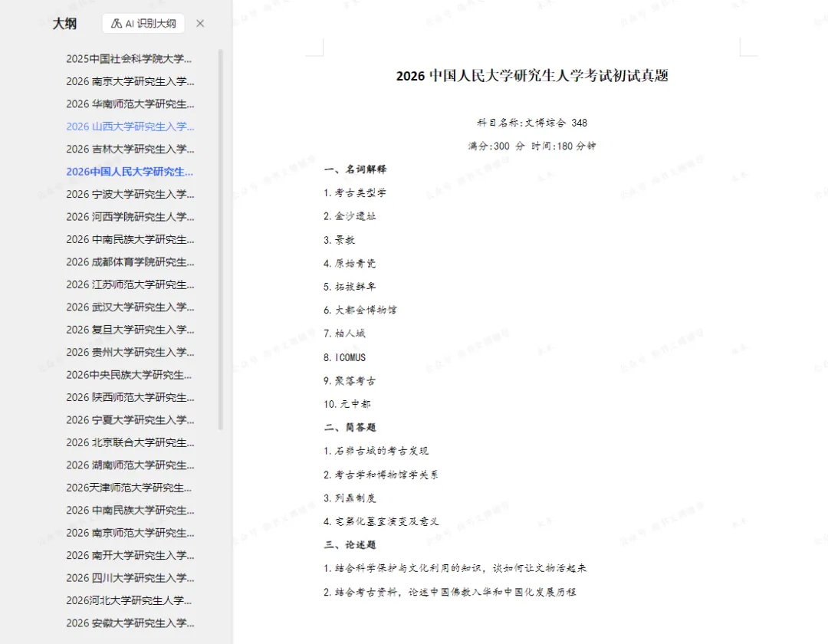Click the item 9. 聚落考古
The height and width of the screenshot is (644, 828).
coord(350,380)
